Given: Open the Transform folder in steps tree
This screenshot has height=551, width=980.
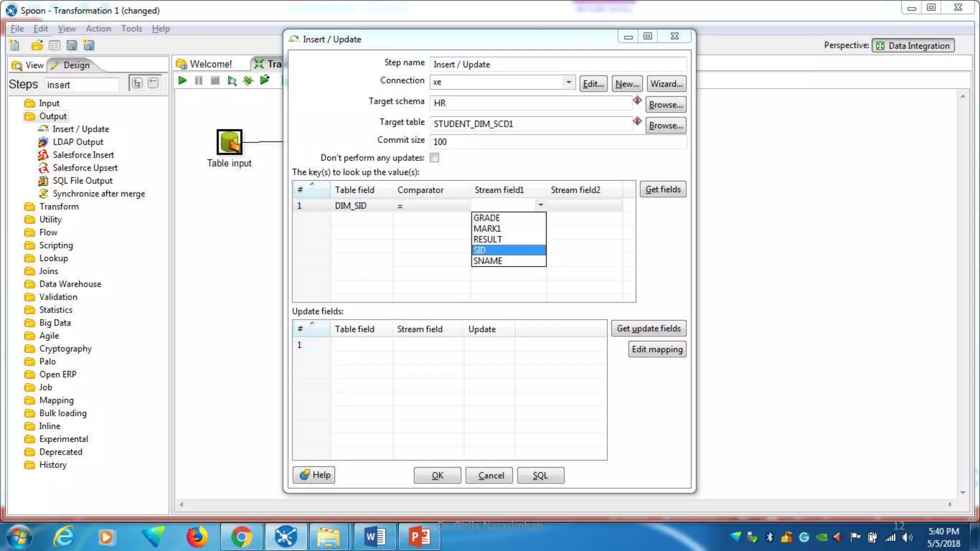Looking at the screenshot, I should pyautogui.click(x=59, y=207).
